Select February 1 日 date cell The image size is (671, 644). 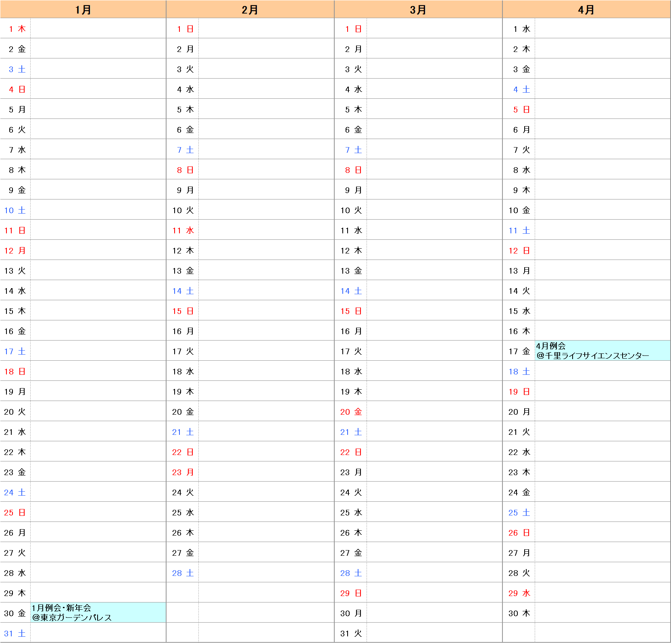183,29
